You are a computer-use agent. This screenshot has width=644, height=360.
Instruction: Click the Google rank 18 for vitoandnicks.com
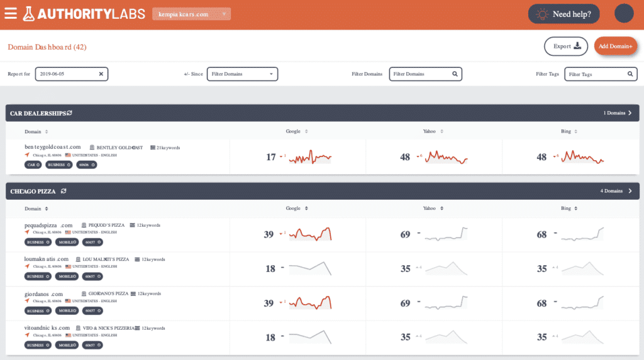pyautogui.click(x=270, y=337)
